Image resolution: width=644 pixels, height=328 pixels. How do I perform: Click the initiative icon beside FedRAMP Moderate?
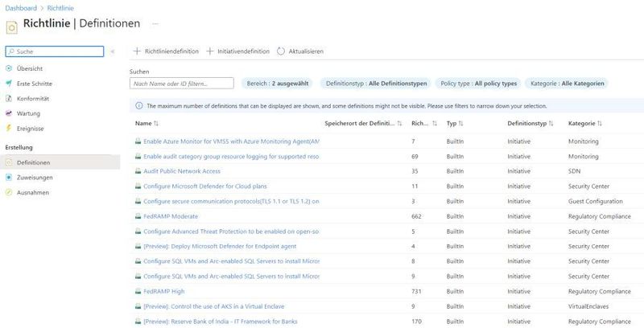tap(138, 216)
